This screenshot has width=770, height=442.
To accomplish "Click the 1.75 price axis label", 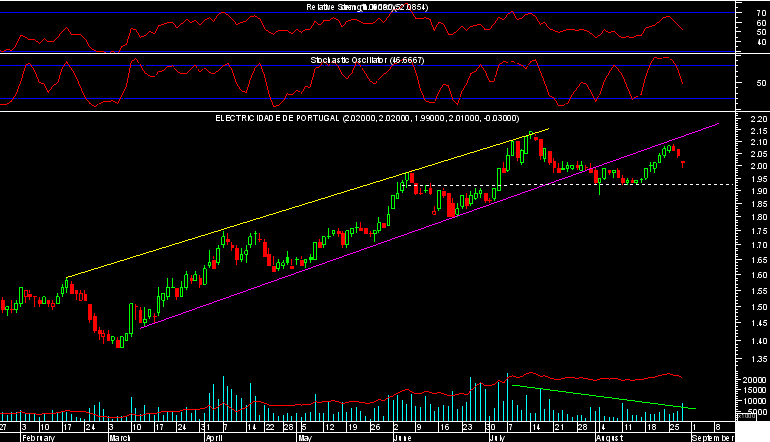I will [759, 231].
